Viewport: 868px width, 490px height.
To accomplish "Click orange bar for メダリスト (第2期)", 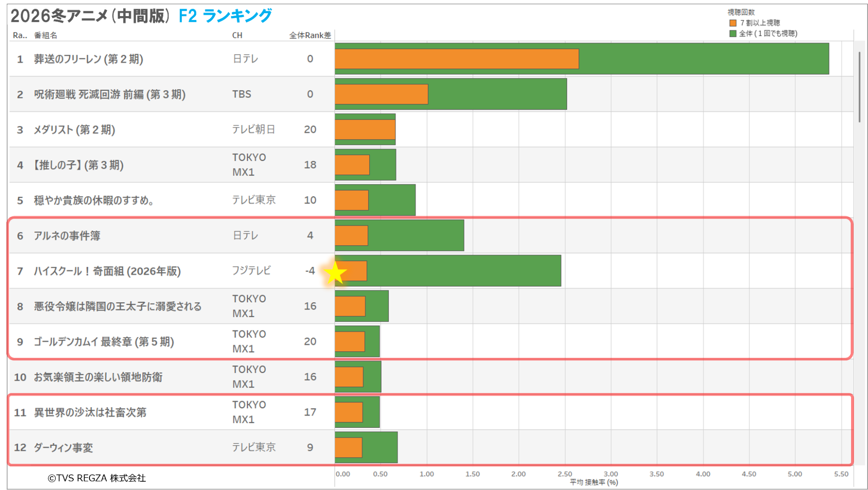I will click(x=365, y=129).
